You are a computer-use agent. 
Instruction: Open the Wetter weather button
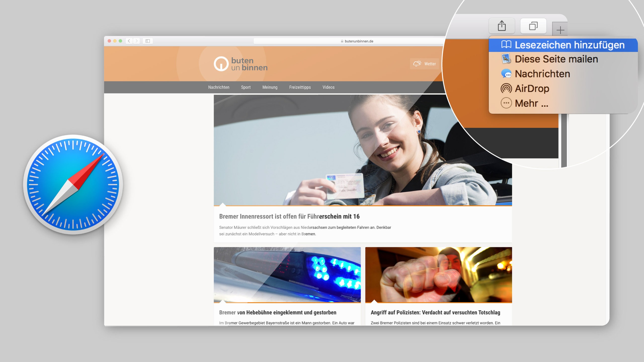tap(425, 64)
